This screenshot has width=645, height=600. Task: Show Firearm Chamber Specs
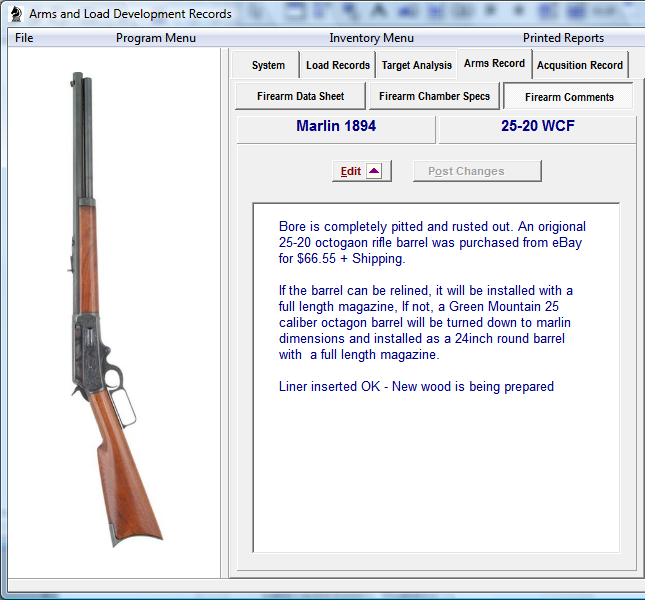coord(434,96)
